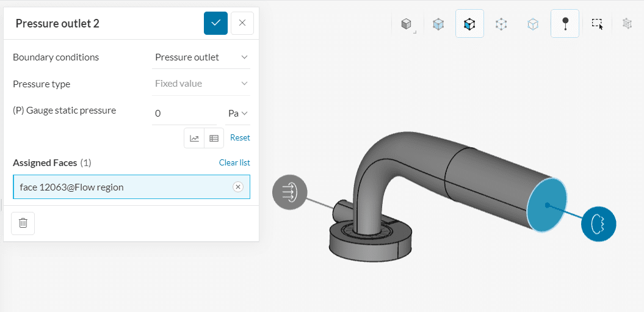644x312 pixels.
Task: Open the render mode cube menu
Action: point(407,24)
